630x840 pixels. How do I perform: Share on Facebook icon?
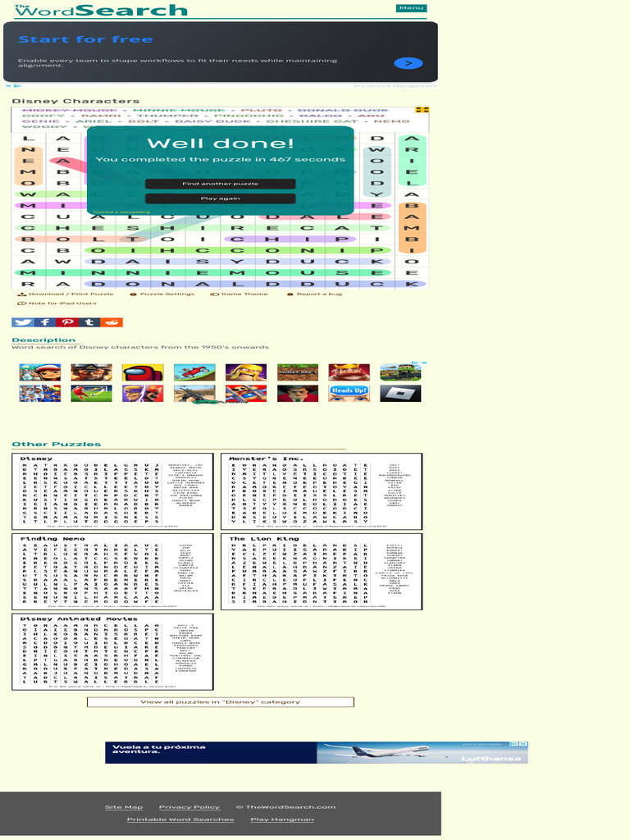[x=45, y=322]
